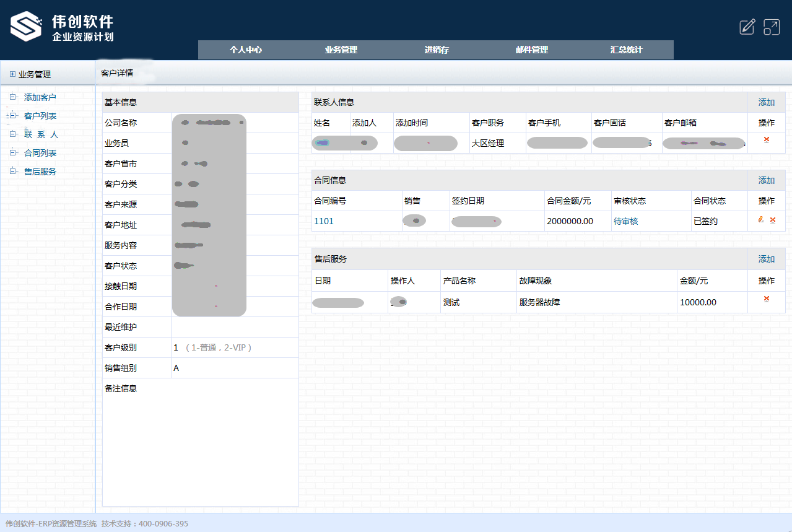Click the compose/edit icon in the top bar
Image resolution: width=792 pixels, height=532 pixels.
pos(747,27)
